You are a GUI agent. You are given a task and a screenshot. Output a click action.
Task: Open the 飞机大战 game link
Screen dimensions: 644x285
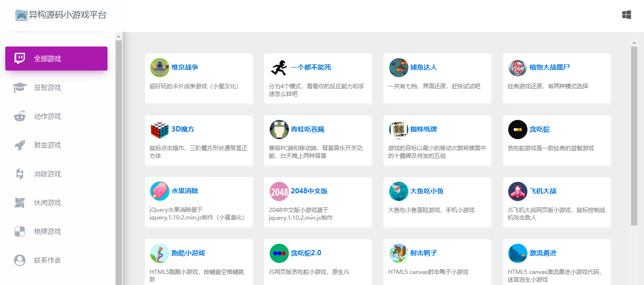pyautogui.click(x=543, y=190)
